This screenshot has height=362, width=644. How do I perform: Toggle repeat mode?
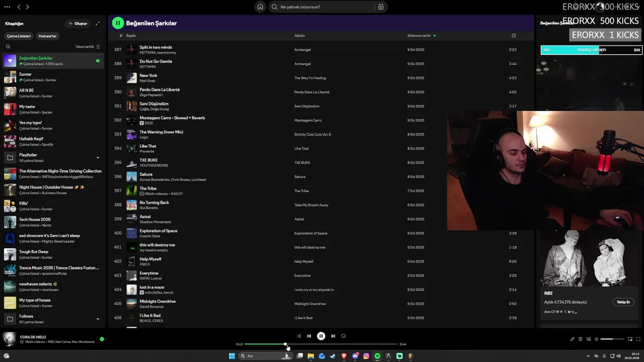click(x=344, y=336)
